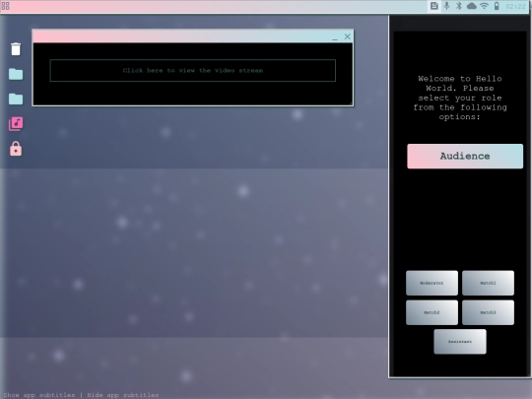This screenshot has width=532, height=399.
Task: Open the lower folder desktop icon
Action: 16,99
